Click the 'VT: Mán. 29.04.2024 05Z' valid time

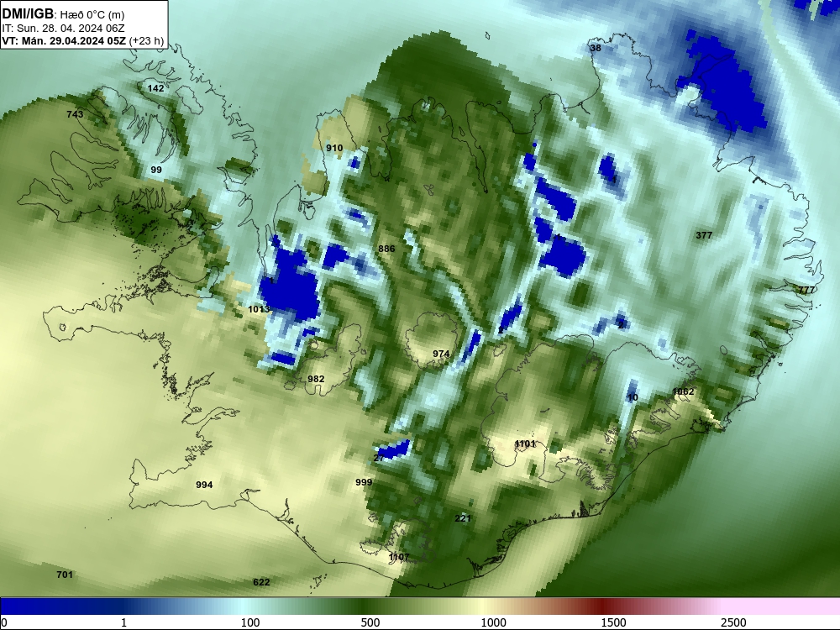click(x=64, y=41)
